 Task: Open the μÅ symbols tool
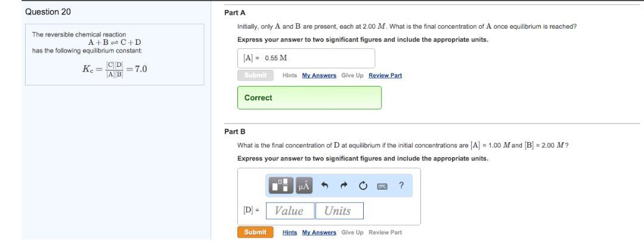(x=304, y=185)
